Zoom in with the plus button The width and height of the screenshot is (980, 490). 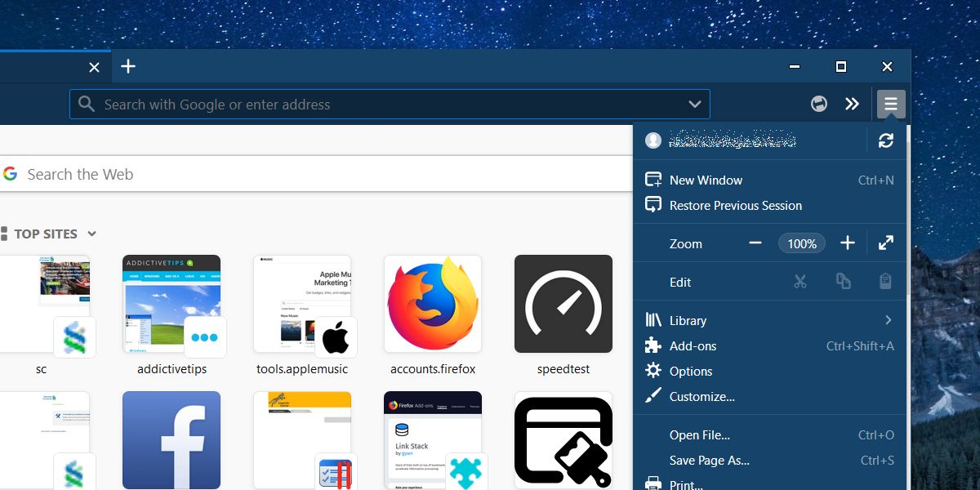pyautogui.click(x=848, y=243)
